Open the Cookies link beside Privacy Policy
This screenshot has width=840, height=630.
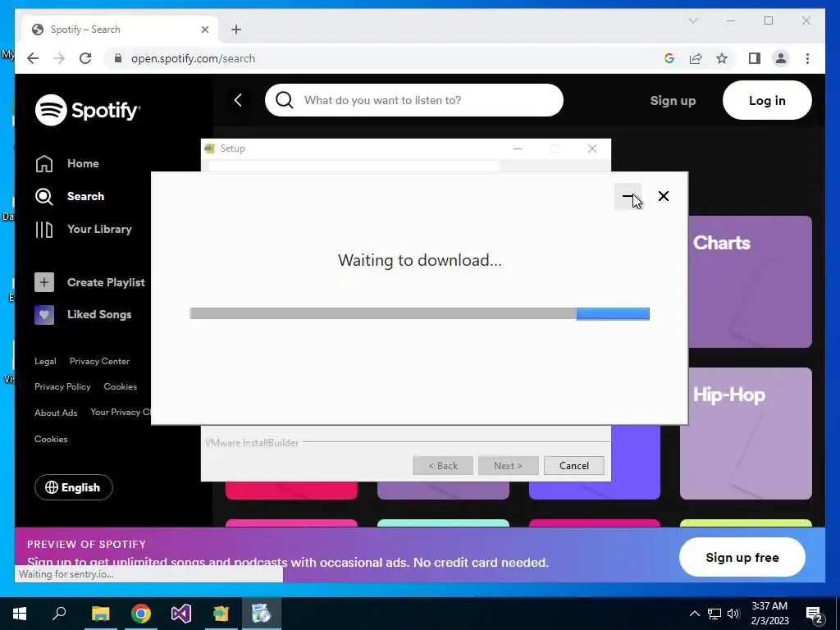pos(120,387)
